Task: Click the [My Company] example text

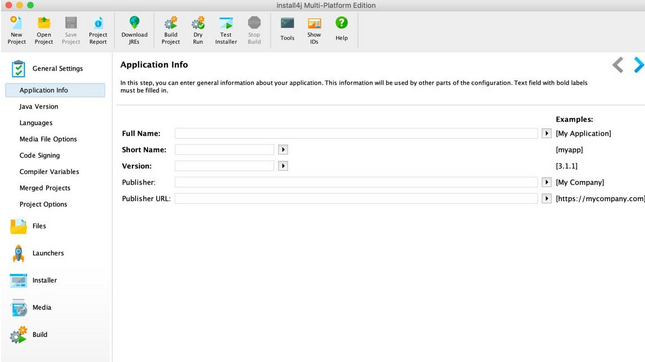Action: pyautogui.click(x=580, y=182)
